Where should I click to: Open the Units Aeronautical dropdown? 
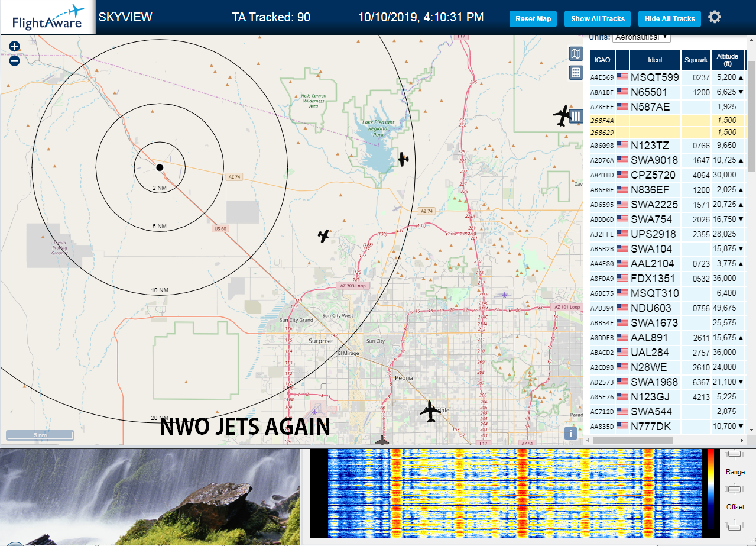641,37
